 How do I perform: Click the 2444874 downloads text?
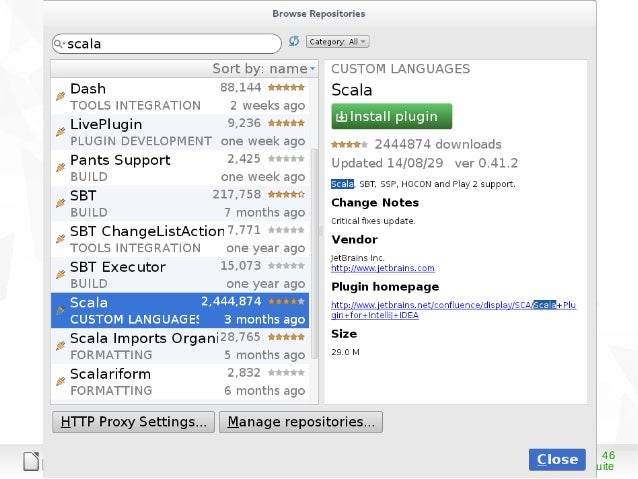(438, 144)
